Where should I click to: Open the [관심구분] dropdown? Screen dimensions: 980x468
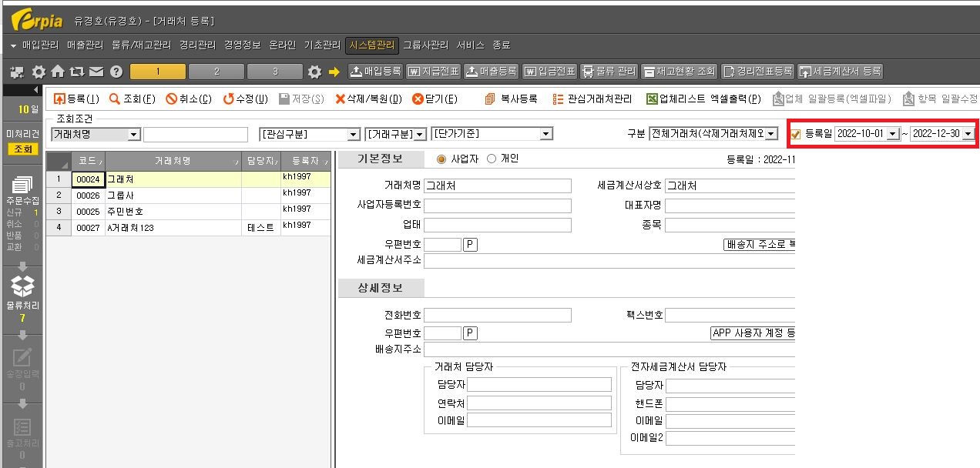pos(354,135)
